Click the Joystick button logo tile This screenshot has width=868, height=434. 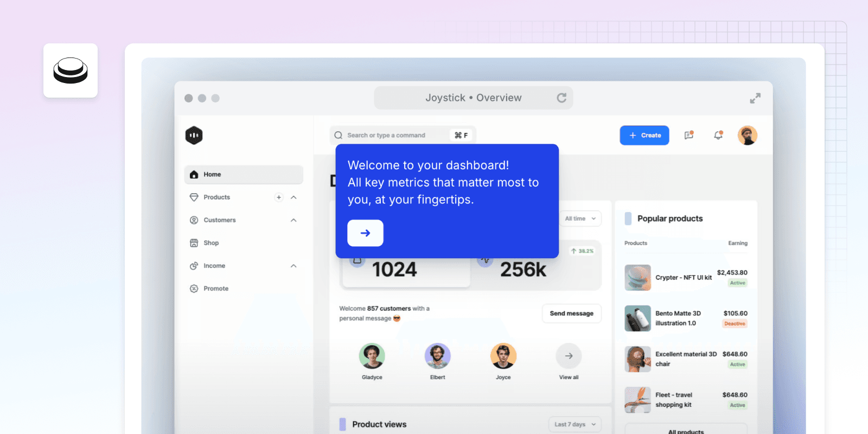71,71
